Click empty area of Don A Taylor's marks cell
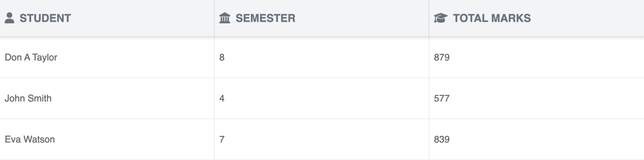The width and height of the screenshot is (644, 160). click(x=550, y=57)
